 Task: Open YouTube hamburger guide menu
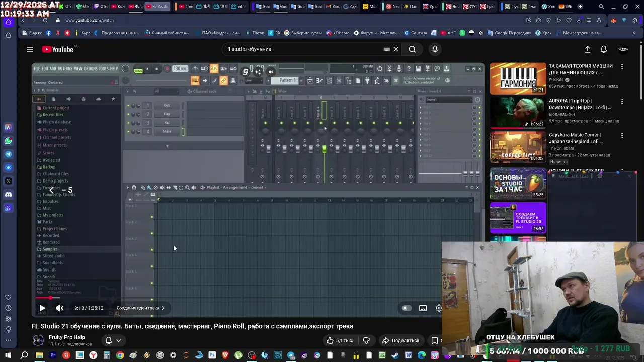pyautogui.click(x=30, y=49)
